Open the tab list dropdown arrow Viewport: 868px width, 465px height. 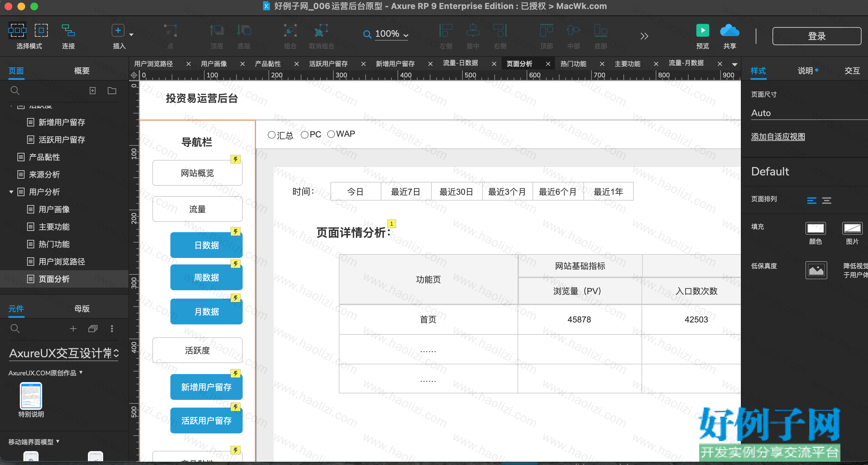735,64
